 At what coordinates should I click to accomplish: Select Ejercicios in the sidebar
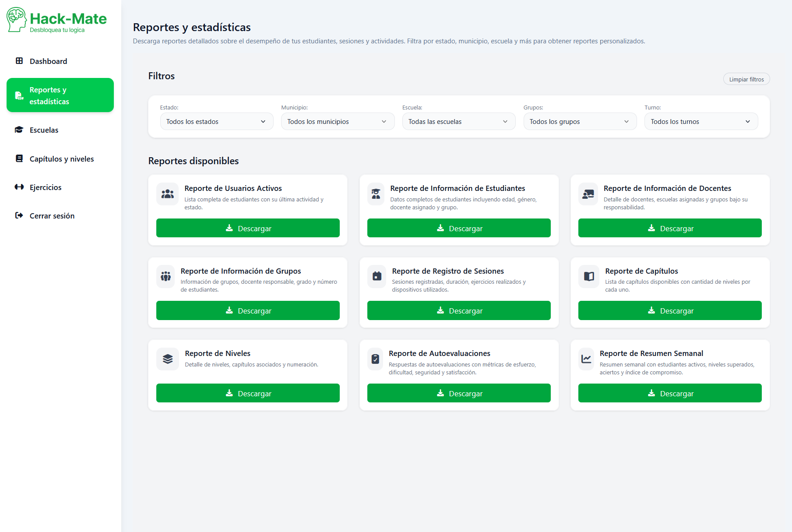(46, 187)
